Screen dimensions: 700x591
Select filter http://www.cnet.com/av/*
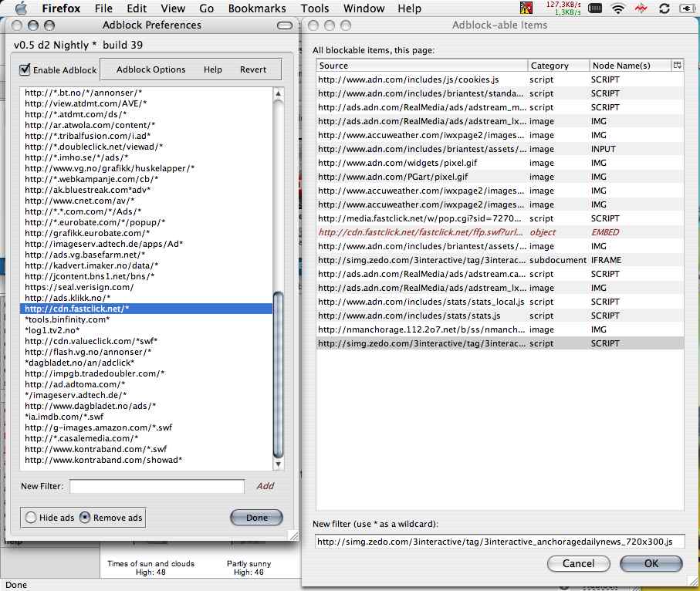(x=146, y=201)
